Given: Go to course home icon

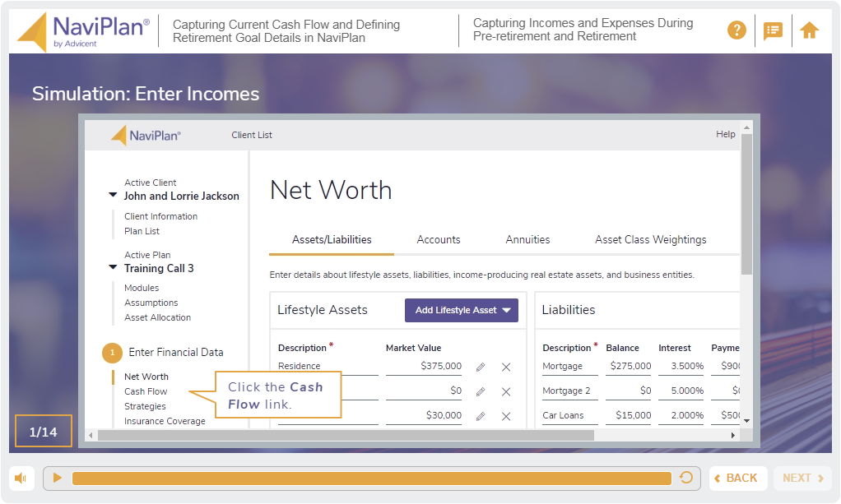Looking at the screenshot, I should tap(810, 30).
